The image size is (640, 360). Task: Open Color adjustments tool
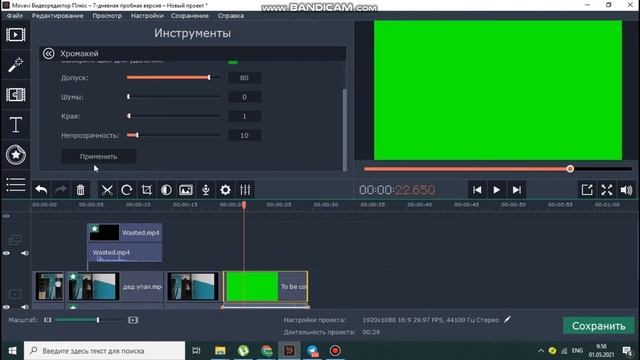pyautogui.click(x=166, y=190)
